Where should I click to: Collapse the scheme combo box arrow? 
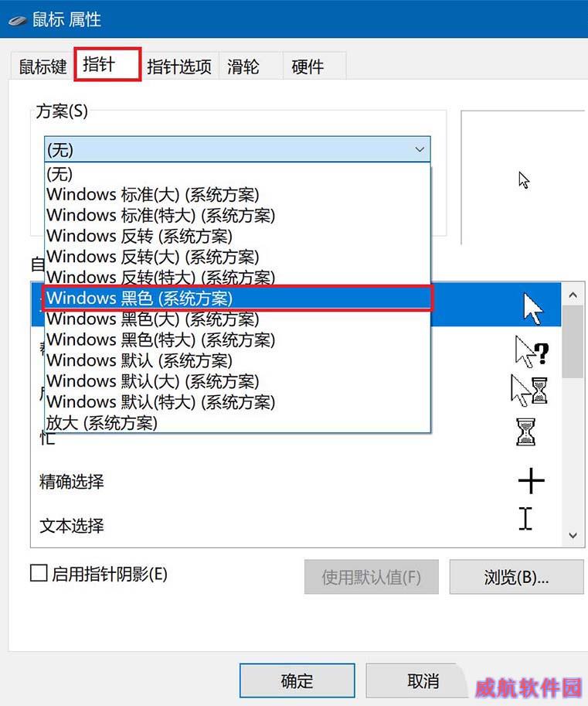coord(420,149)
